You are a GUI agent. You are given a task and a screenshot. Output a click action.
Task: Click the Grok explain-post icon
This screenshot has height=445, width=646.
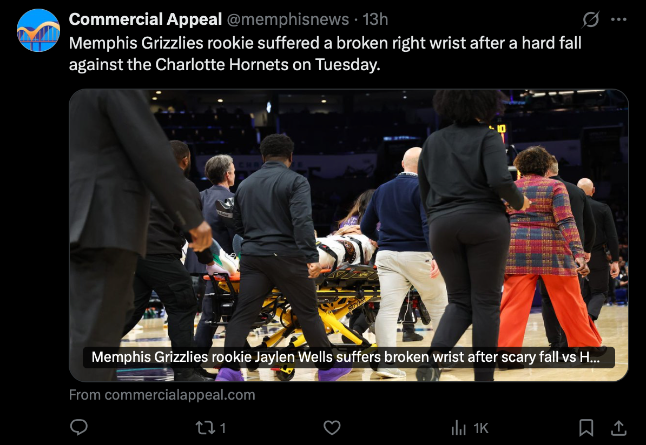[x=590, y=19]
